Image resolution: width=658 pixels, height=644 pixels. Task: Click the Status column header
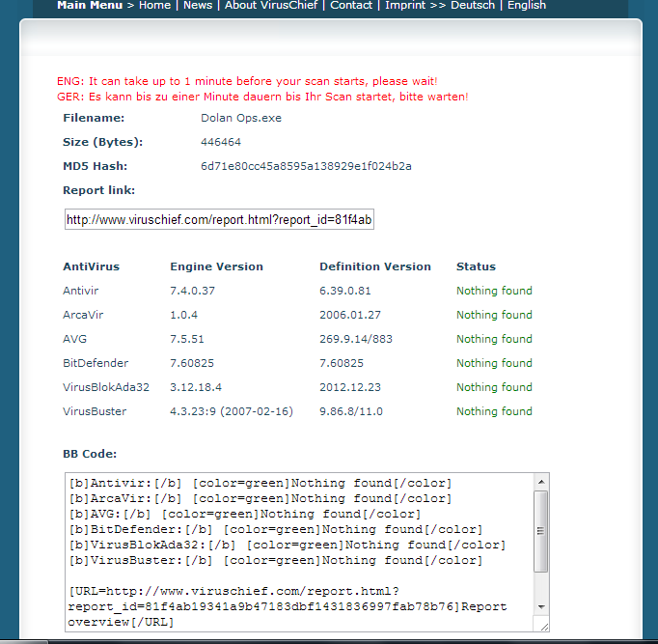(476, 266)
